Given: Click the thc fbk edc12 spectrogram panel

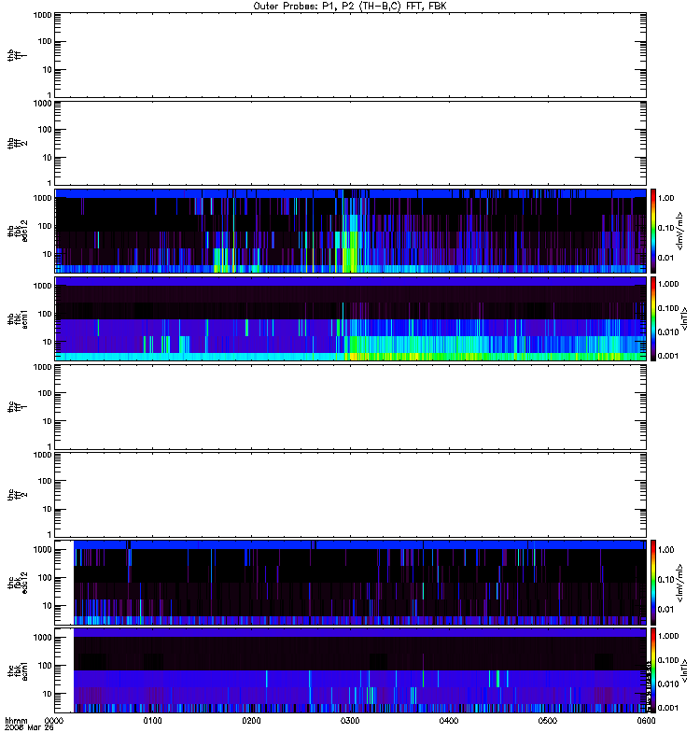Looking at the screenshot, I should coord(351,582).
